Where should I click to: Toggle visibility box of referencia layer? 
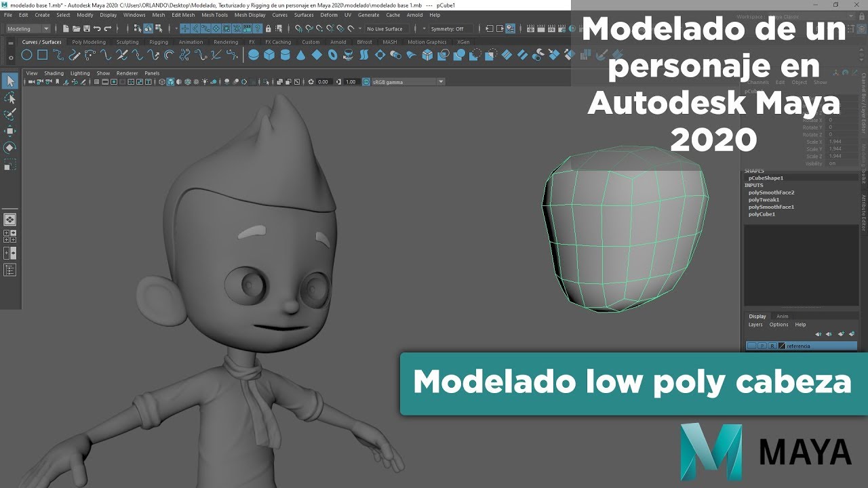751,346
